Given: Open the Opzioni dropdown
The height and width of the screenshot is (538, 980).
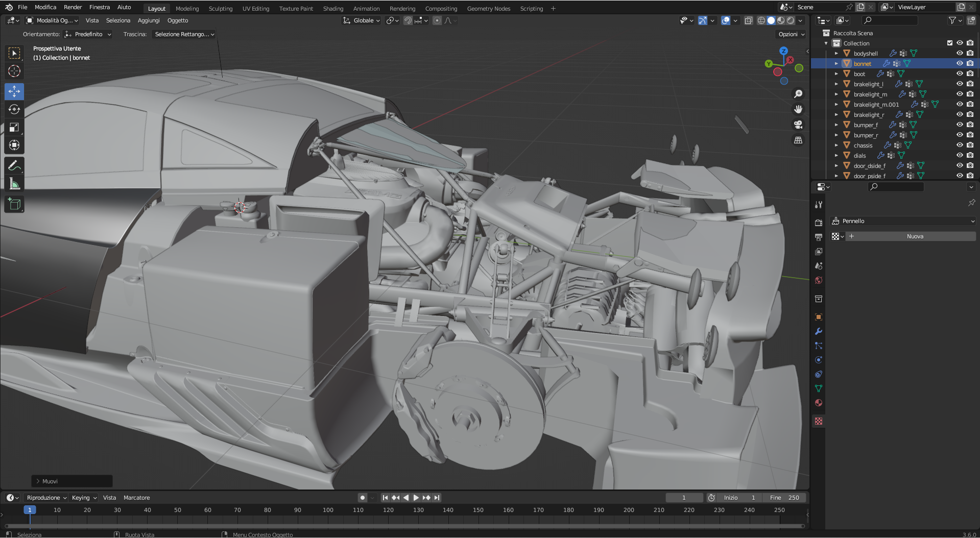Looking at the screenshot, I should [791, 34].
